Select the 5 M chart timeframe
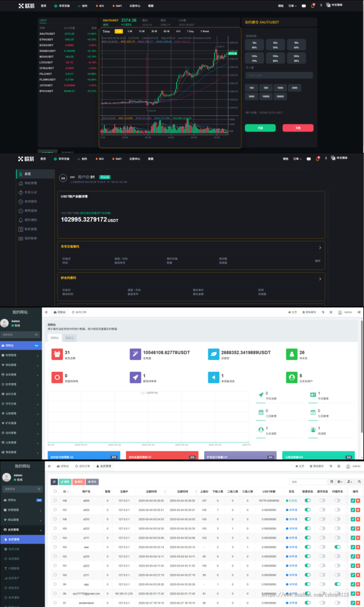 (130, 31)
